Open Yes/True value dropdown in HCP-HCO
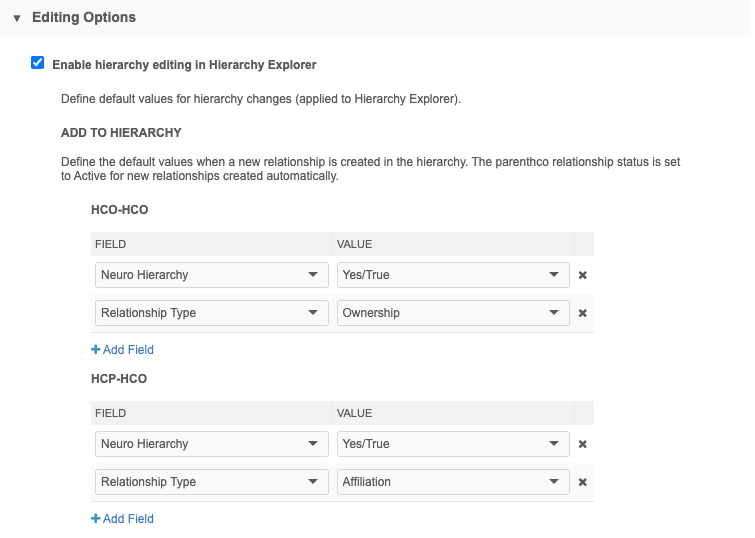 point(452,444)
